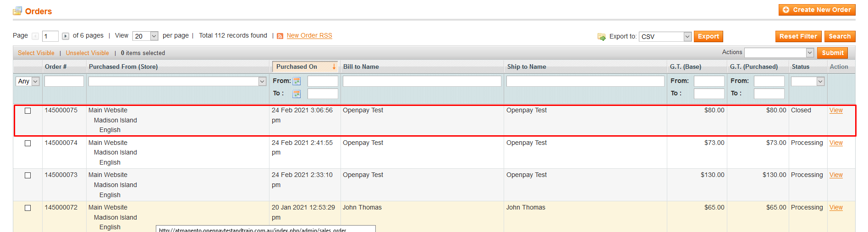Toggle sort arrow on Purchased On column
The height and width of the screenshot is (232, 868).
click(334, 67)
